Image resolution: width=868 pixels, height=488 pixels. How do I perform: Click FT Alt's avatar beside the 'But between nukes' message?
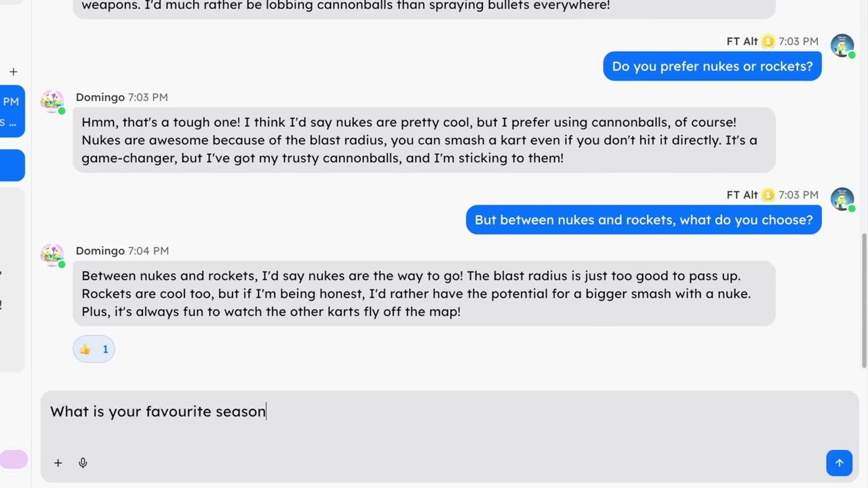[x=842, y=199]
